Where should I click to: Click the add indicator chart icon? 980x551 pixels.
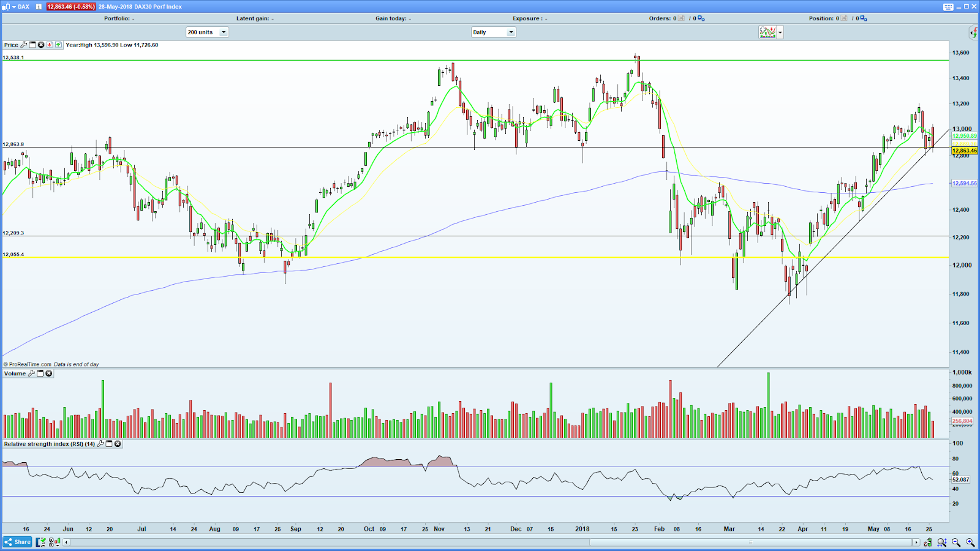[x=767, y=32]
